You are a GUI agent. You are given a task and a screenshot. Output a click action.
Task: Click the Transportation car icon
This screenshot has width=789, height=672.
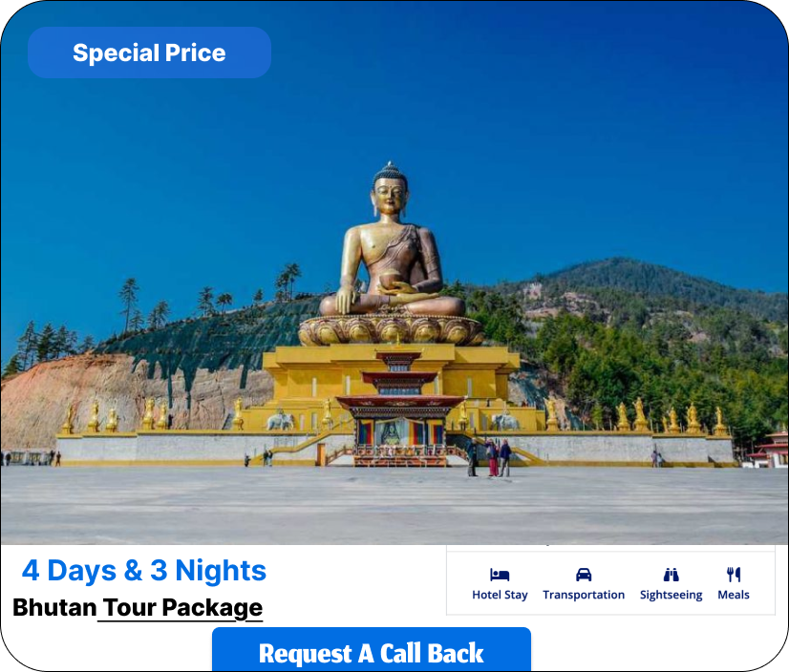click(584, 575)
